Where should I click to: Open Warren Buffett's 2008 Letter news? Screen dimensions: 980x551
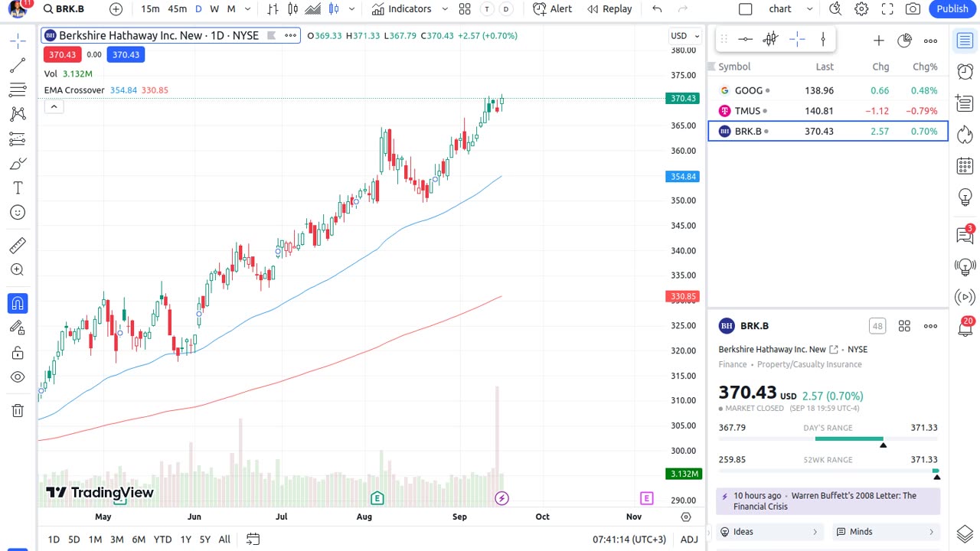coord(828,501)
